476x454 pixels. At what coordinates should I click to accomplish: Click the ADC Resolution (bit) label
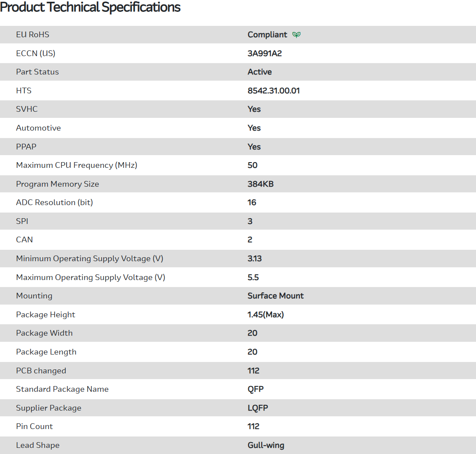point(54,202)
